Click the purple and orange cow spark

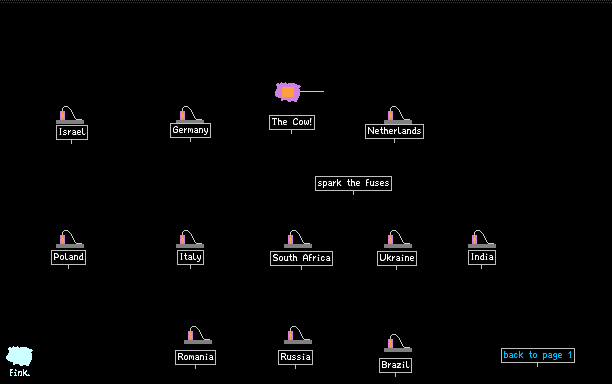pyautogui.click(x=288, y=92)
